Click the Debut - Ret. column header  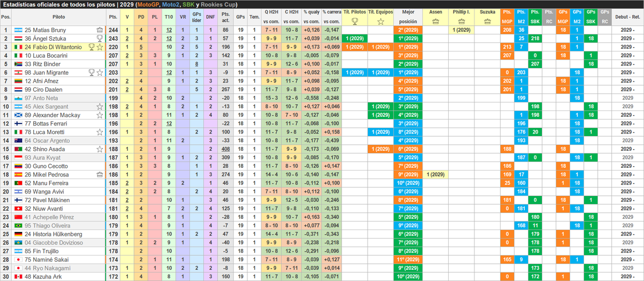pyautogui.click(x=628, y=17)
